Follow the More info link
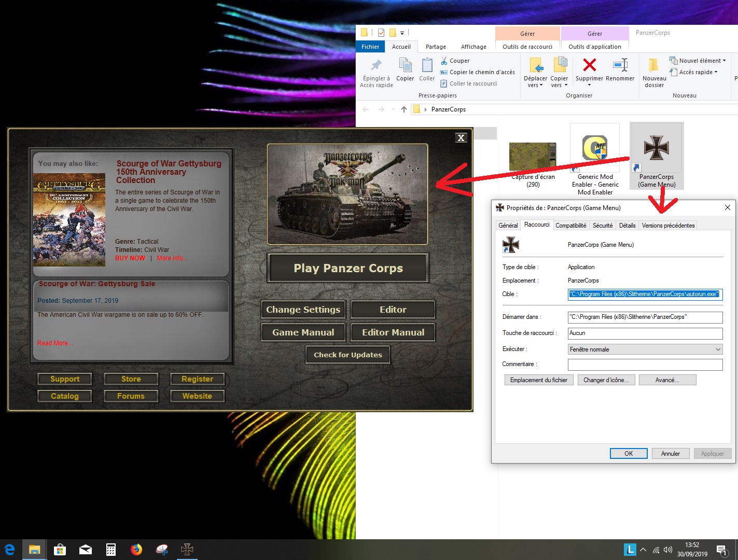 click(x=172, y=258)
